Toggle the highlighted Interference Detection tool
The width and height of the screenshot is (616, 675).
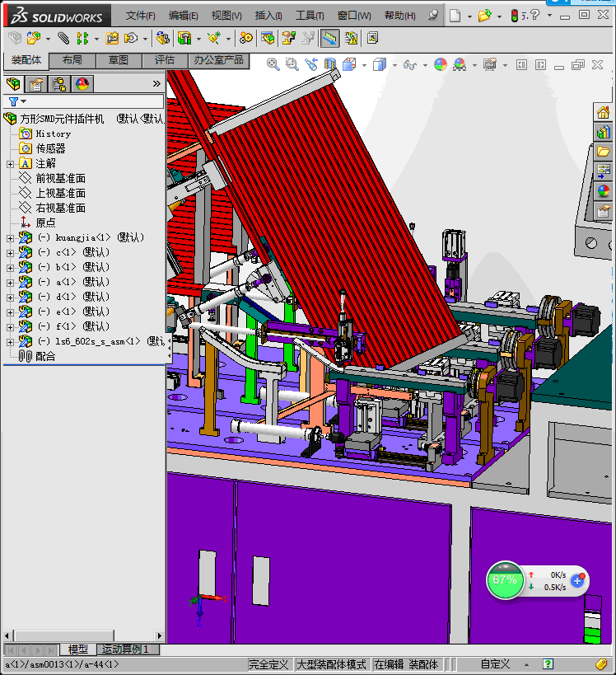click(330, 38)
